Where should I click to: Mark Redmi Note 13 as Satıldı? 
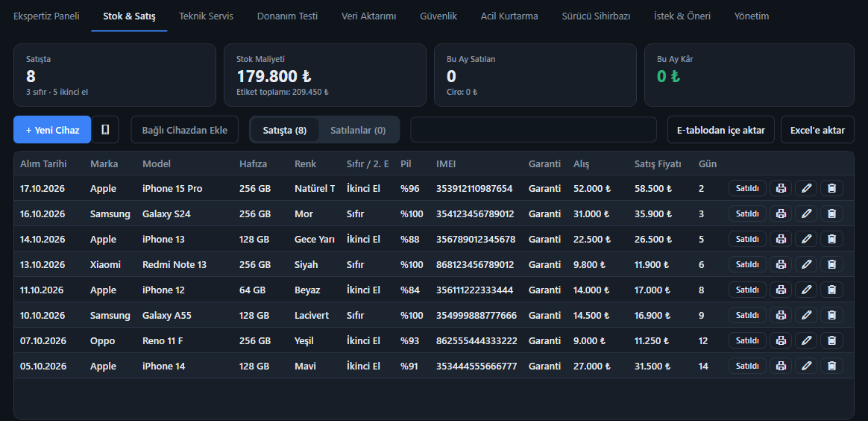747,264
